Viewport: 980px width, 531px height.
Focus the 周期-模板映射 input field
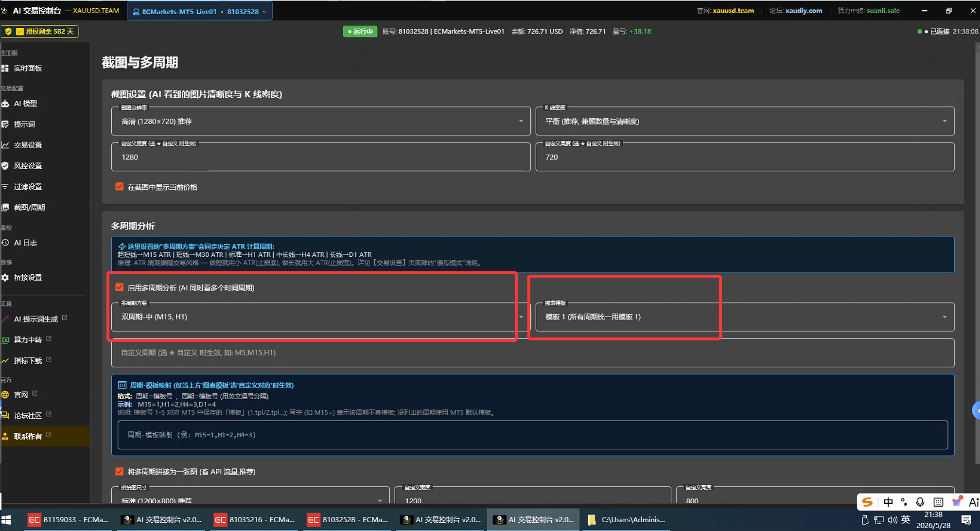tap(533, 435)
